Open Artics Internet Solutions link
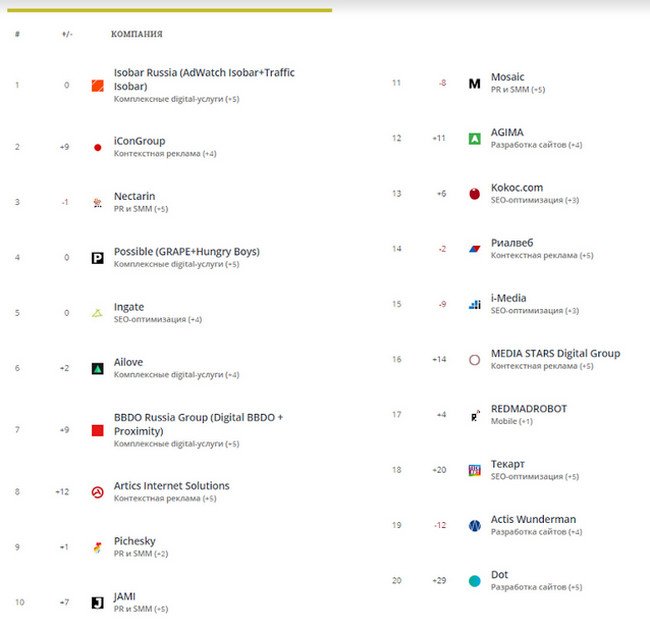Viewport: 650px width, 630px height. pyautogui.click(x=172, y=486)
